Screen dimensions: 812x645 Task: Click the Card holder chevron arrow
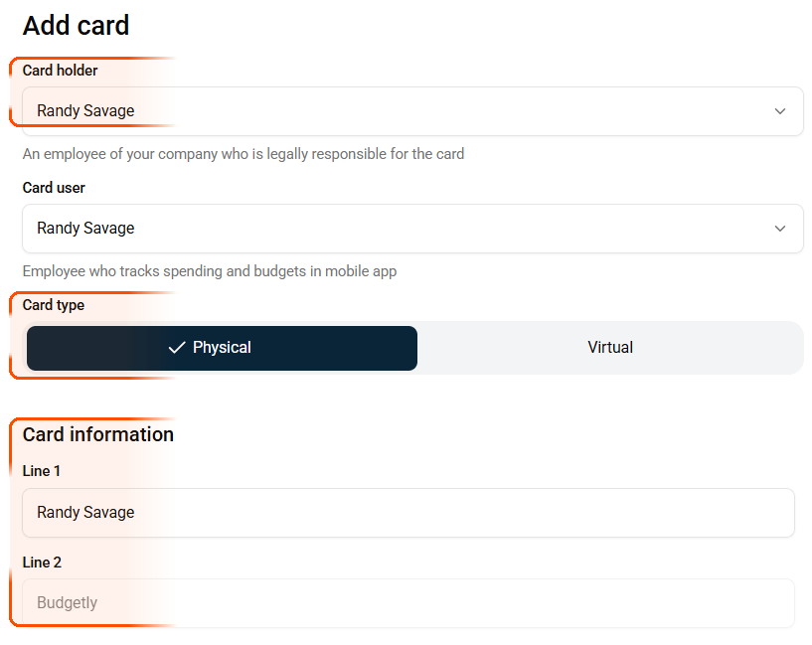tap(780, 111)
